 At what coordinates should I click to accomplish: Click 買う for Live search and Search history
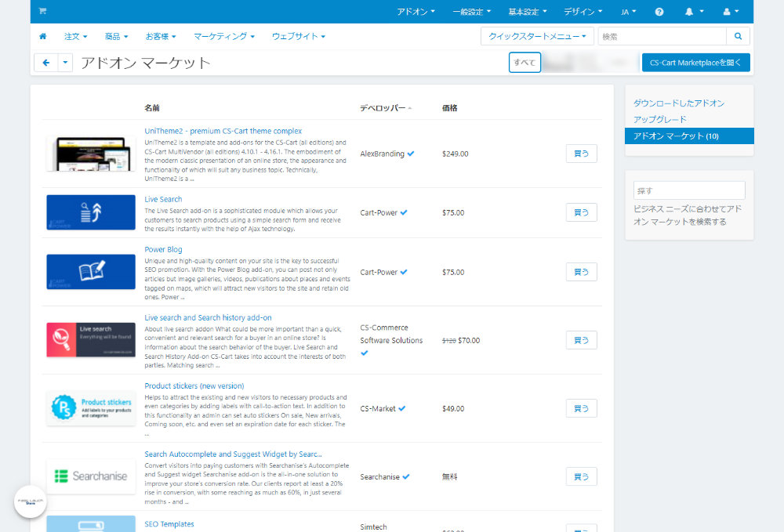581,340
